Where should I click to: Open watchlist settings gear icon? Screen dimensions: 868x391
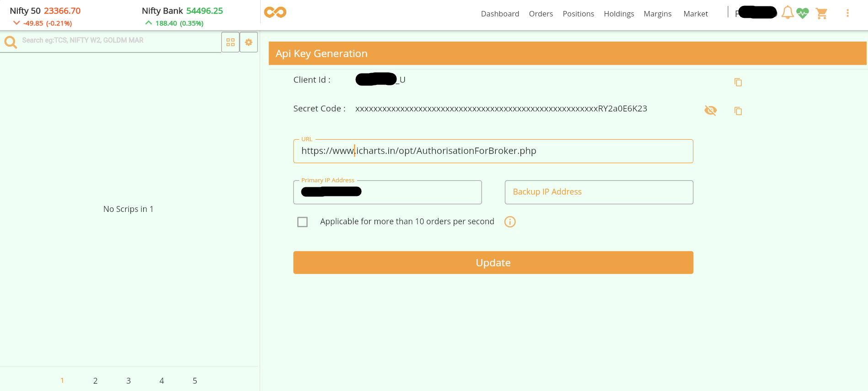point(249,42)
